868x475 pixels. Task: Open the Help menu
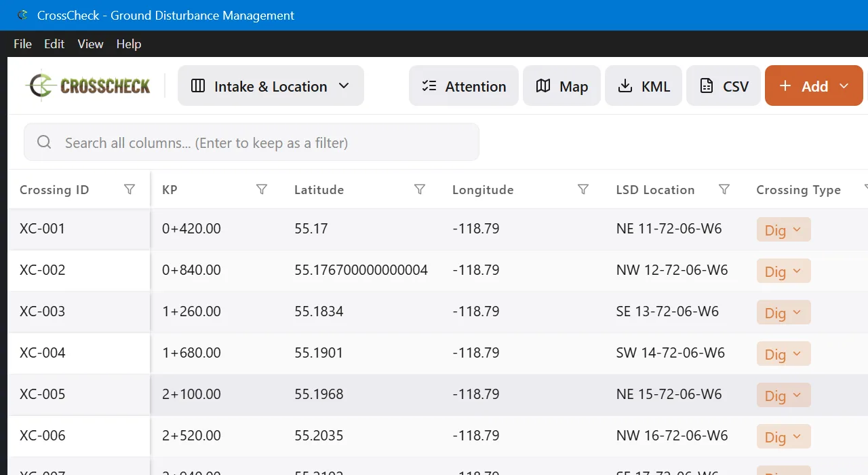(x=129, y=43)
